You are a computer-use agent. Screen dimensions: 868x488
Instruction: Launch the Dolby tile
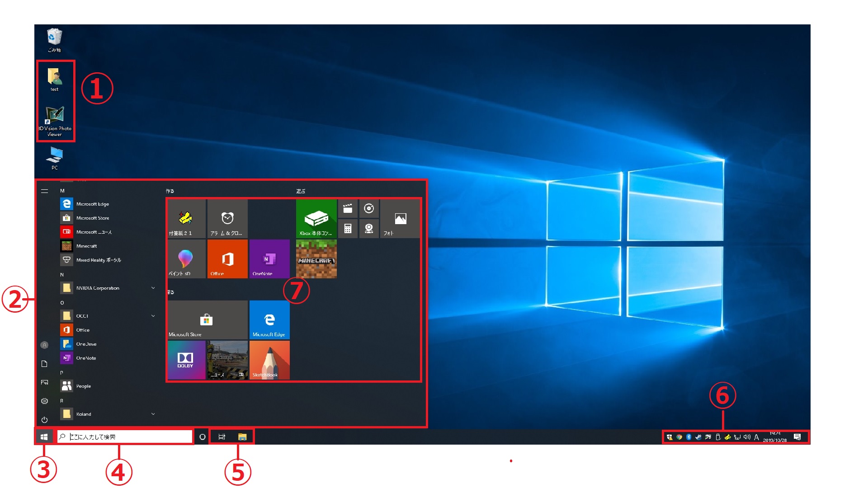(x=186, y=360)
